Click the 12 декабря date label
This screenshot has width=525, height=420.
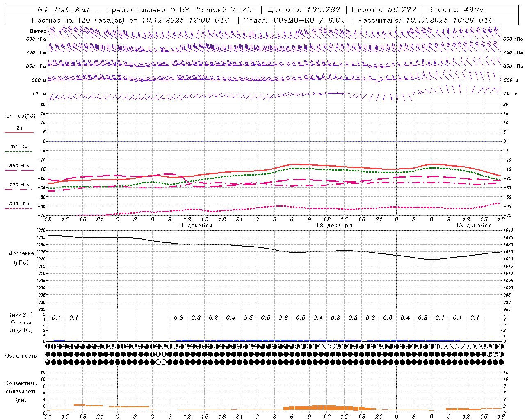pos(334,226)
